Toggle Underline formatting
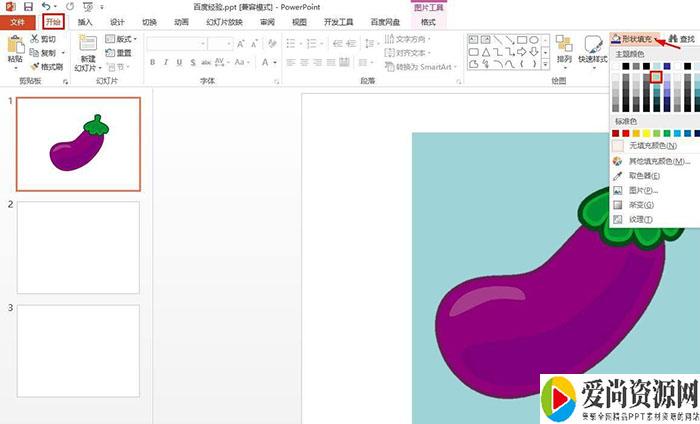The image size is (700, 424). (x=180, y=62)
